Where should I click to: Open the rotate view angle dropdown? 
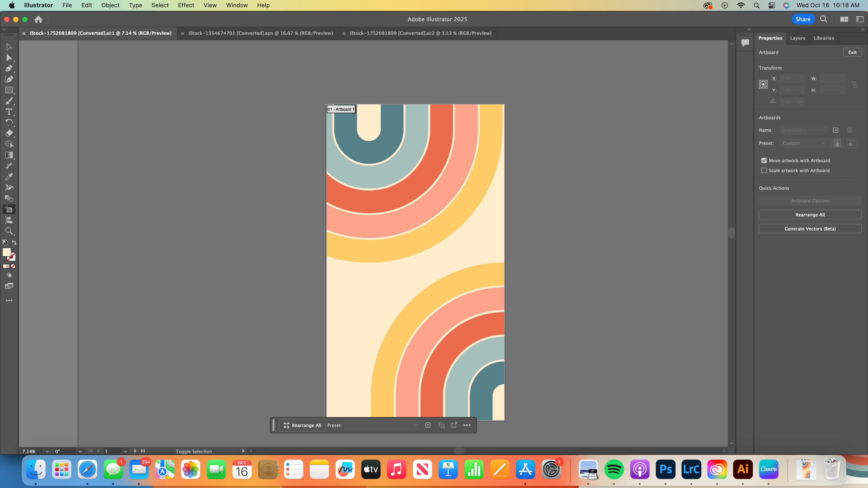tap(80, 451)
